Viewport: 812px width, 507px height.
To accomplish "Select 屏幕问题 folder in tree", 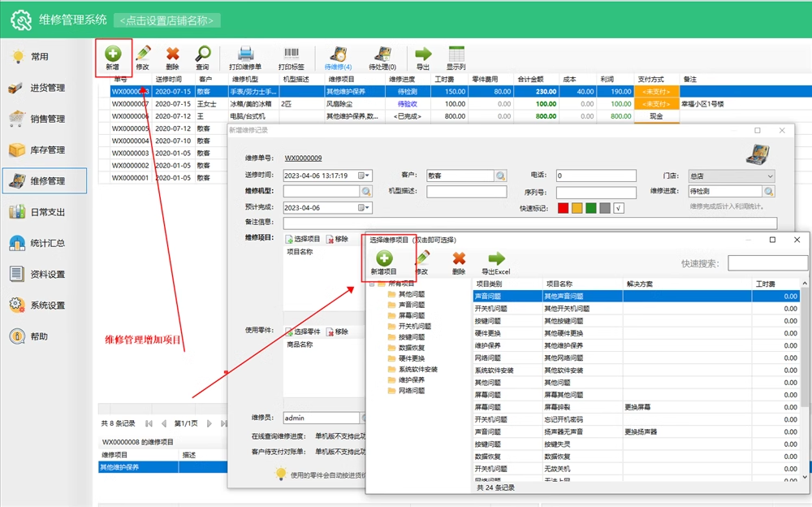I will [x=407, y=315].
